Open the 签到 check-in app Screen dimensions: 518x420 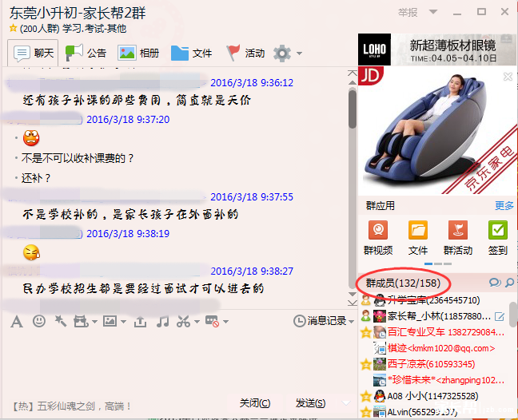coord(498,238)
